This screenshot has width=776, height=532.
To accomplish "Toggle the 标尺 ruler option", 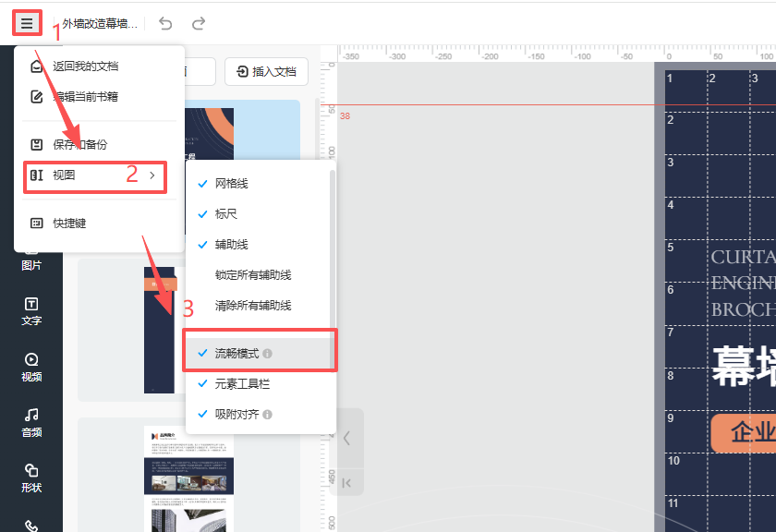I will (225, 214).
